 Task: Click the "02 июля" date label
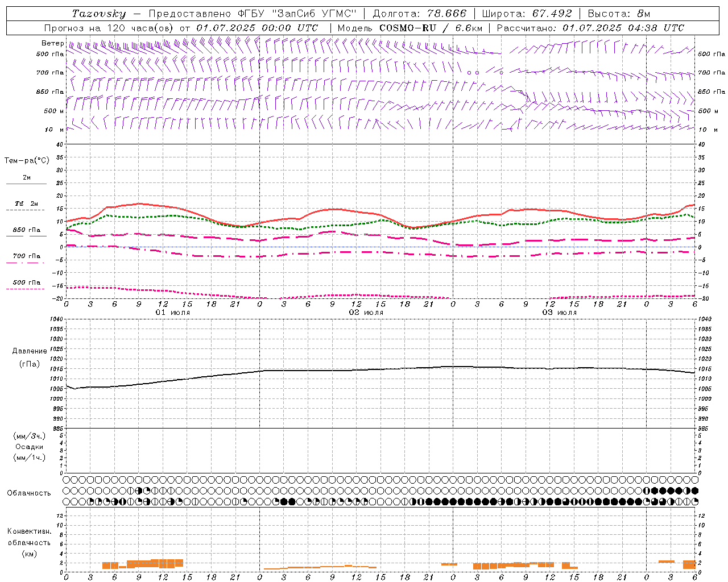[366, 313]
